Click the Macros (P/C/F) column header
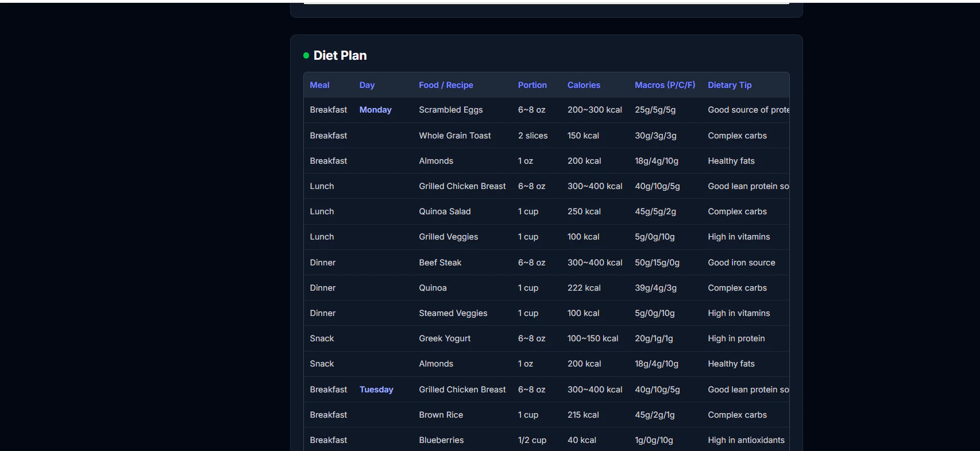 [x=665, y=85]
